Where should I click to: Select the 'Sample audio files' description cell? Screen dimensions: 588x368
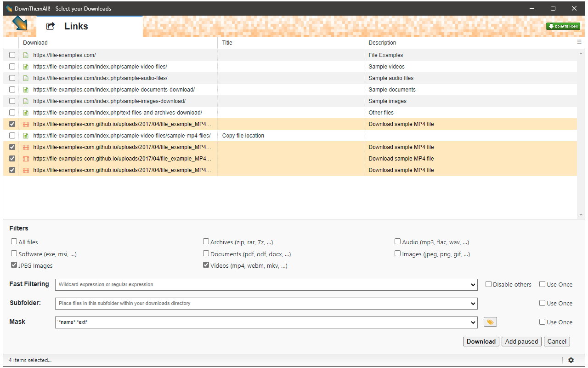[470, 78]
